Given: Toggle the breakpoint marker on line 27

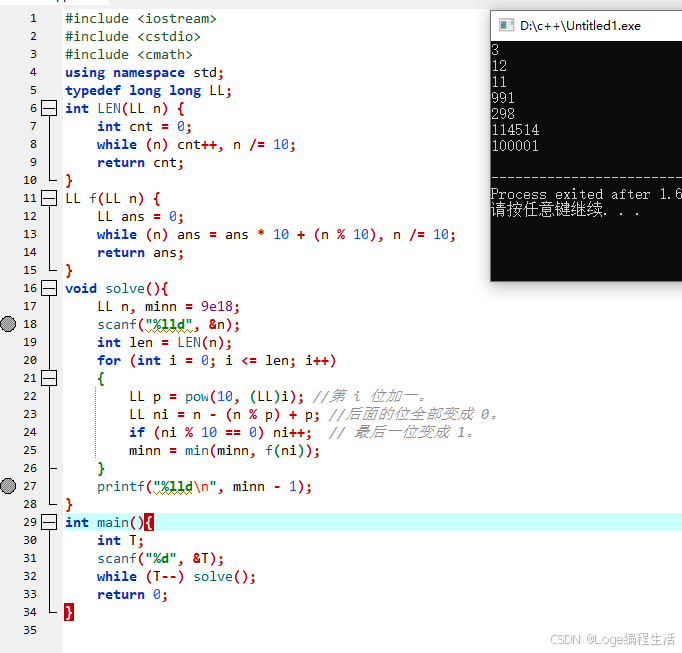Looking at the screenshot, I should click(x=8, y=486).
